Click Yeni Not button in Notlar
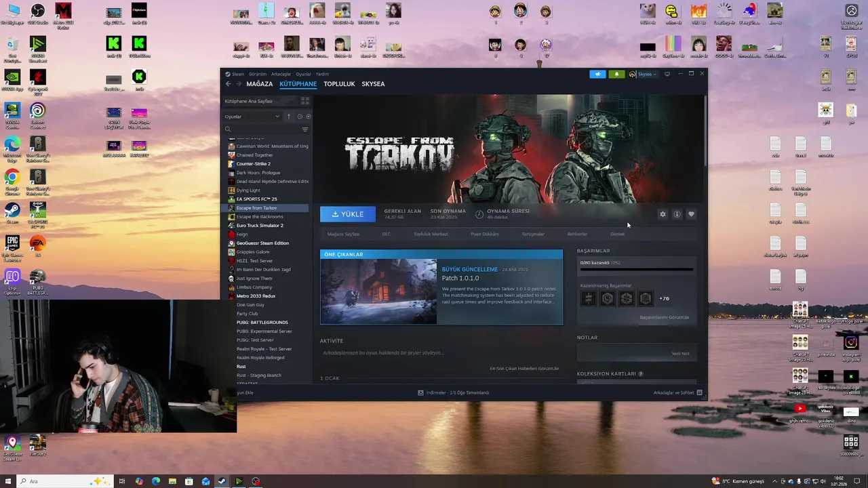This screenshot has width=868, height=488. pyautogui.click(x=680, y=353)
